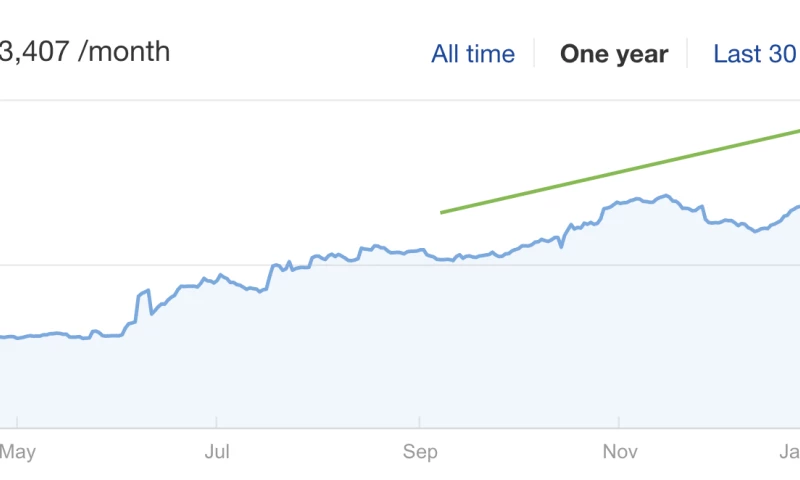This screenshot has height=480, width=800.
Task: Click the axis tick mark above "Nov"
Action: [621, 422]
